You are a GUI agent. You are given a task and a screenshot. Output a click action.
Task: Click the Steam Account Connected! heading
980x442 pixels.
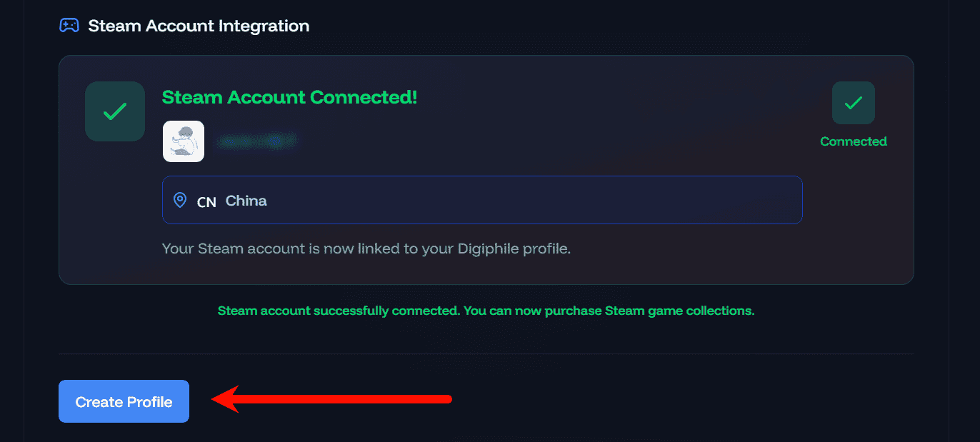pyautogui.click(x=289, y=97)
